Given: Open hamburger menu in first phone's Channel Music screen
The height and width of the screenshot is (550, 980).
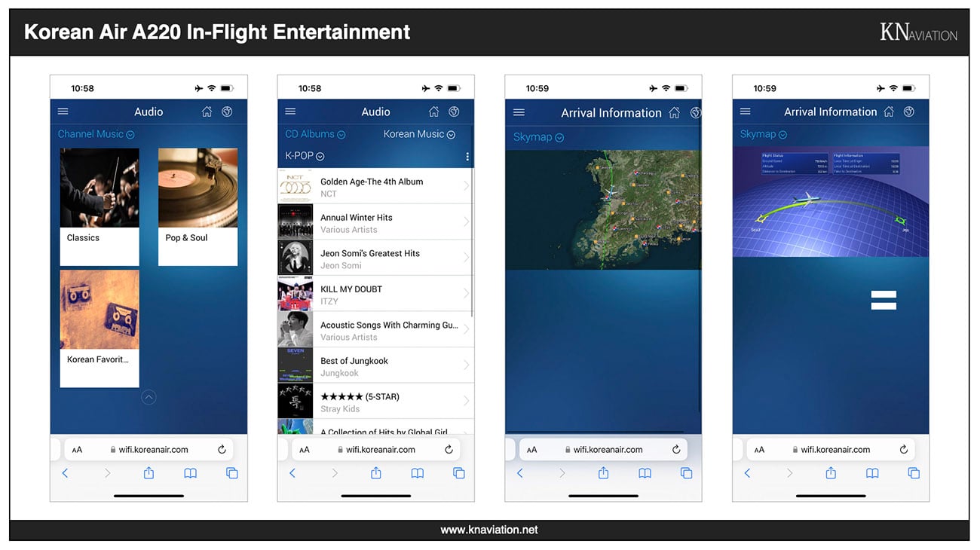Looking at the screenshot, I should click(x=63, y=112).
